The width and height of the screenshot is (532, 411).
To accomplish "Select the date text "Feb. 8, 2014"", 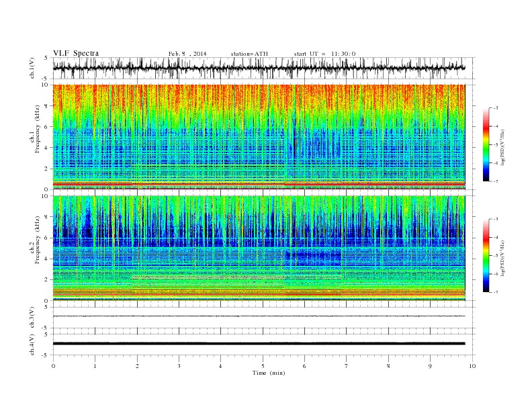I will [187, 54].
